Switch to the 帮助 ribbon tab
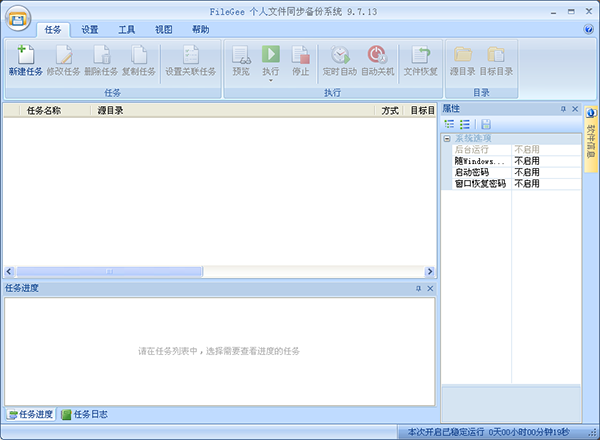Image resolution: width=600 pixels, height=440 pixels. click(201, 29)
